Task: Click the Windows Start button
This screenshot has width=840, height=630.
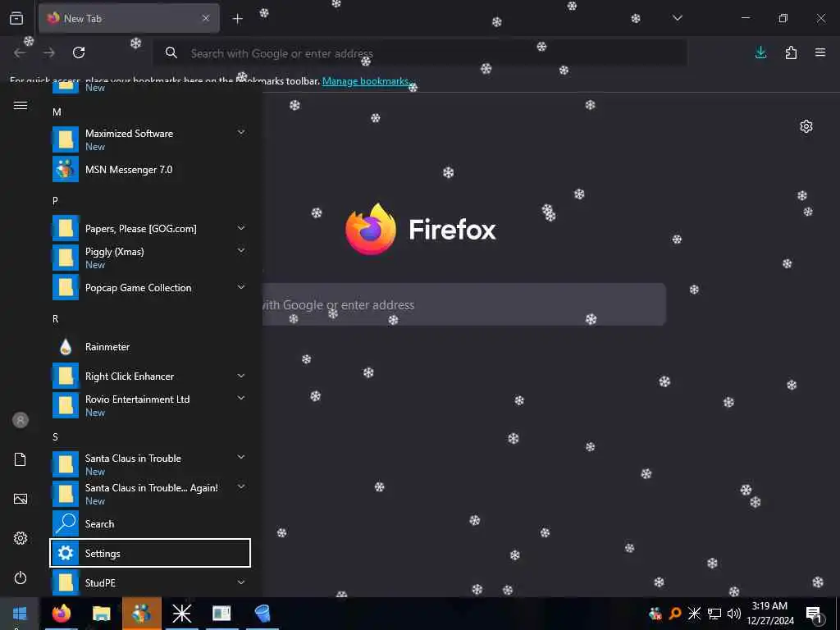Action: 20,614
